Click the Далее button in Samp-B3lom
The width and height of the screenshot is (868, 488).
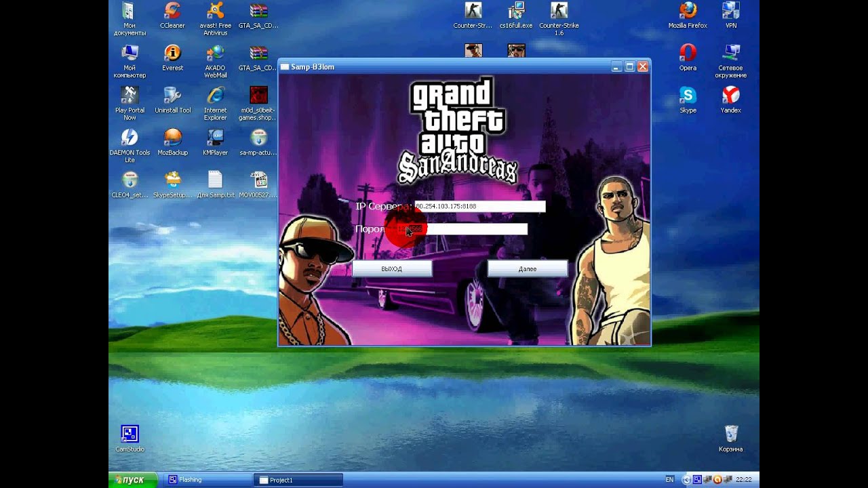coord(528,269)
